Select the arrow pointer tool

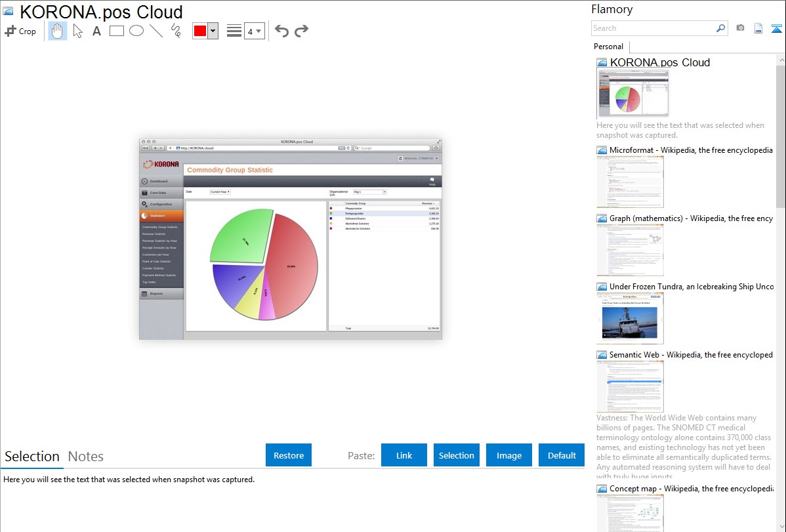coord(77,31)
